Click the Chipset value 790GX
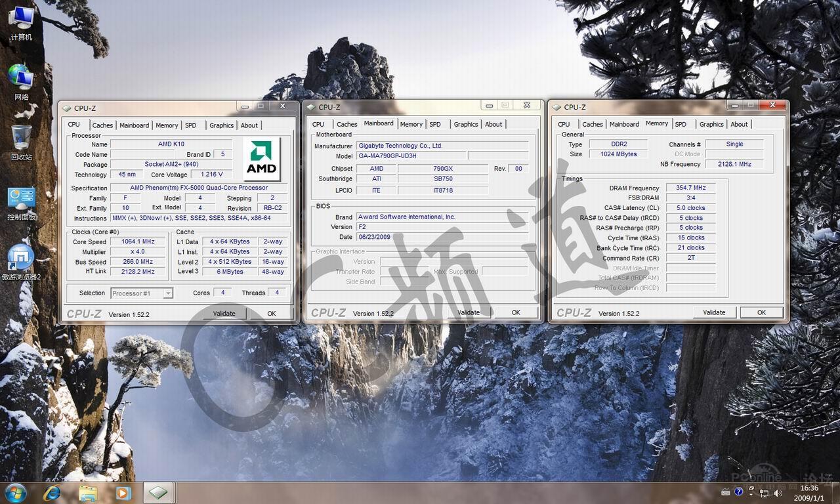The image size is (840, 504). pos(443,169)
